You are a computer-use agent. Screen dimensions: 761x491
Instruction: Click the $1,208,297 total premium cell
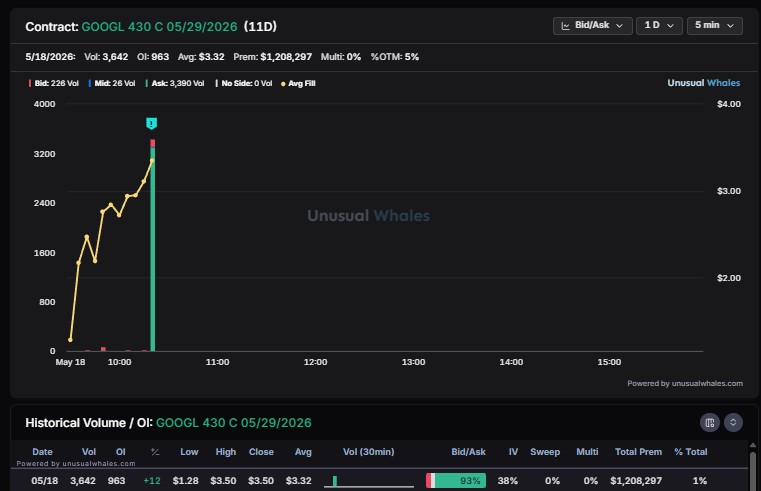(636, 481)
